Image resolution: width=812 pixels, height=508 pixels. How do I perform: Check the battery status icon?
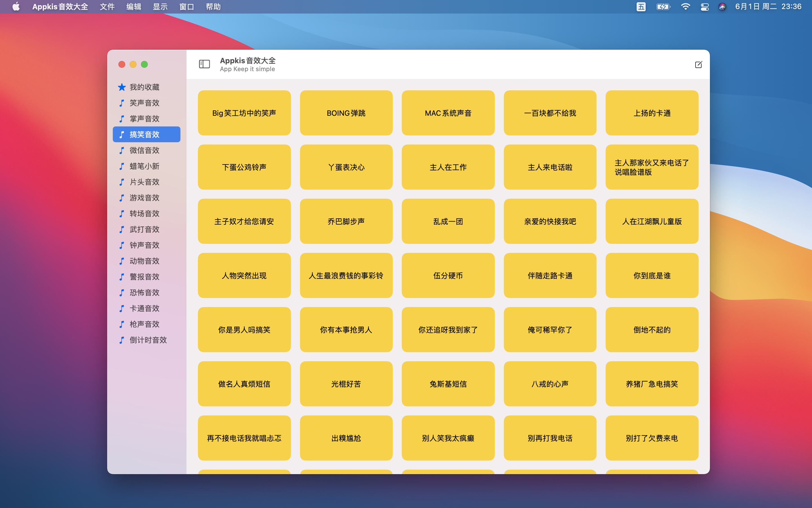click(663, 7)
